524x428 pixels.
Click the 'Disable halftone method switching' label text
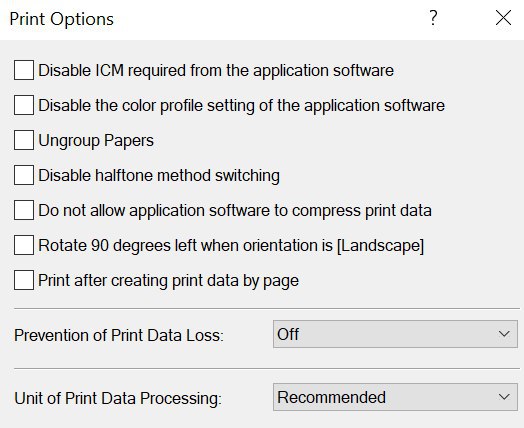point(159,175)
